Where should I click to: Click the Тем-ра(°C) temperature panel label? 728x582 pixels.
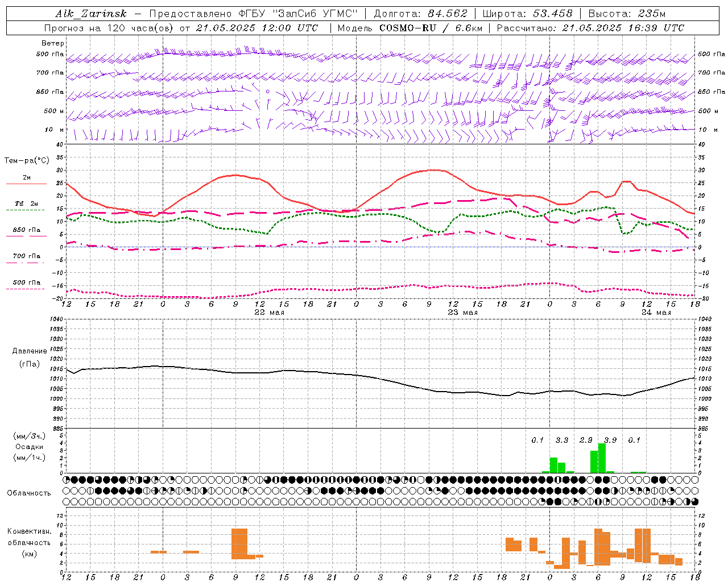(27, 161)
